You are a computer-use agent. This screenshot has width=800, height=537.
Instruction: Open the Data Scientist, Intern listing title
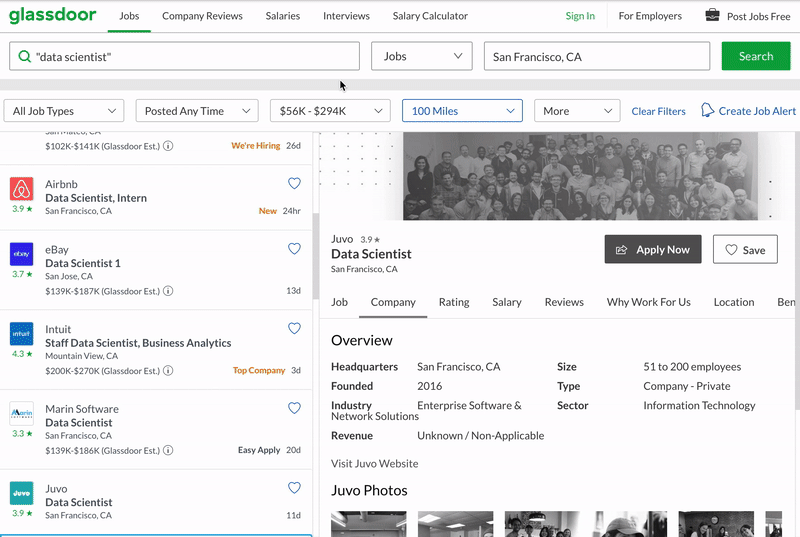[96, 198]
